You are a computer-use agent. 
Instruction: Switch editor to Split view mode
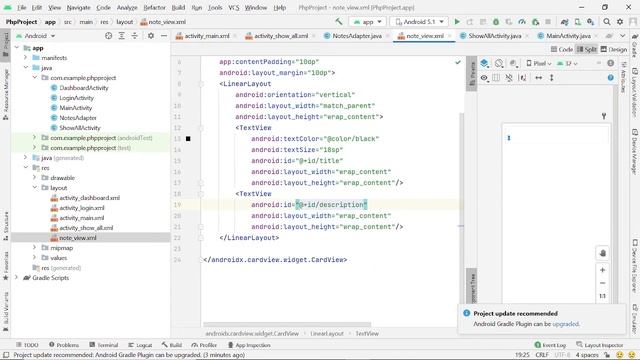point(587,49)
